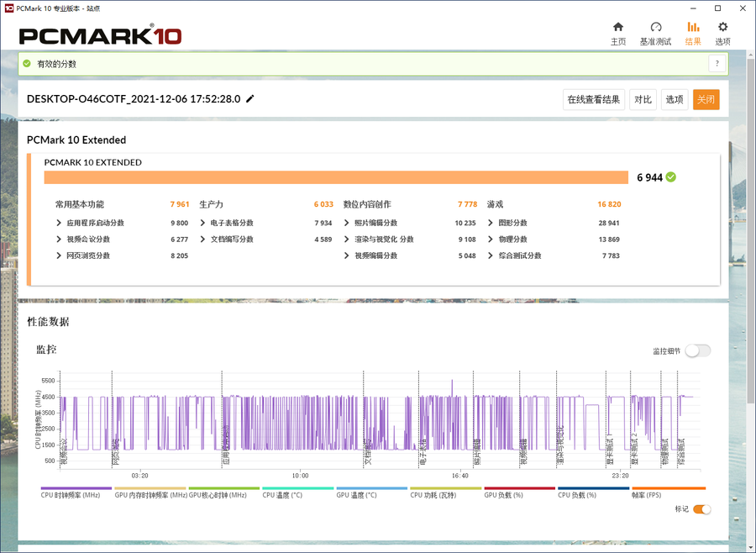Expand the 图形分数 row
Image resolution: width=756 pixels, height=553 pixels.
(491, 224)
